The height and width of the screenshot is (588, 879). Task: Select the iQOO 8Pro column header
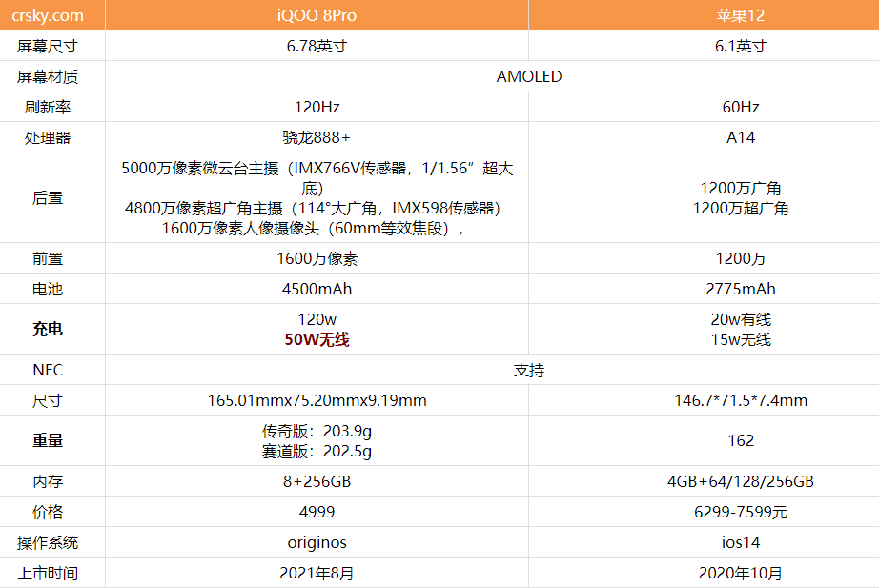[317, 15]
